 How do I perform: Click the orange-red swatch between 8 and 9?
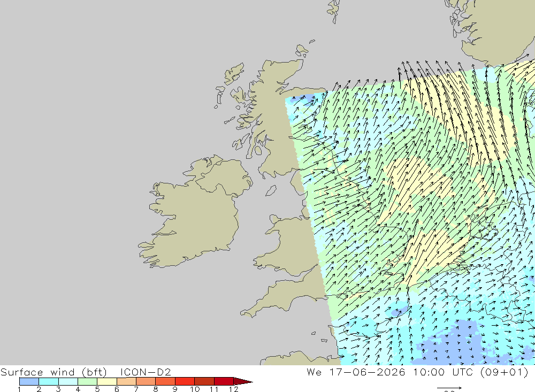(x=165, y=381)
